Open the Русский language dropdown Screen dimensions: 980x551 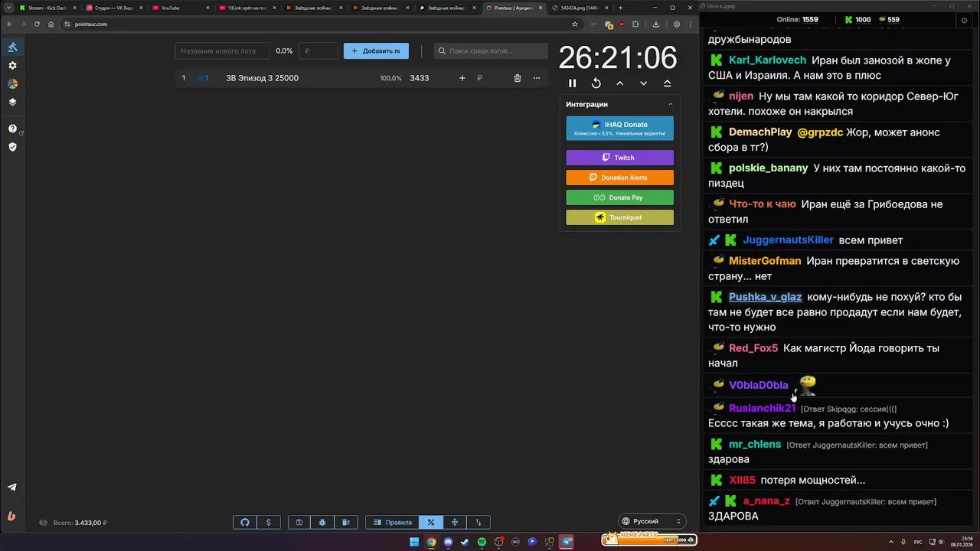(651, 521)
